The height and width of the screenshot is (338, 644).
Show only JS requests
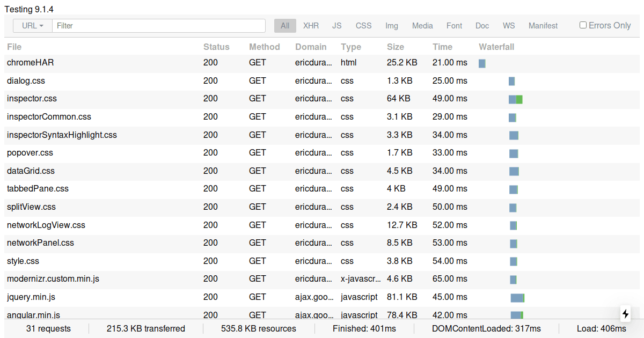pyautogui.click(x=336, y=26)
